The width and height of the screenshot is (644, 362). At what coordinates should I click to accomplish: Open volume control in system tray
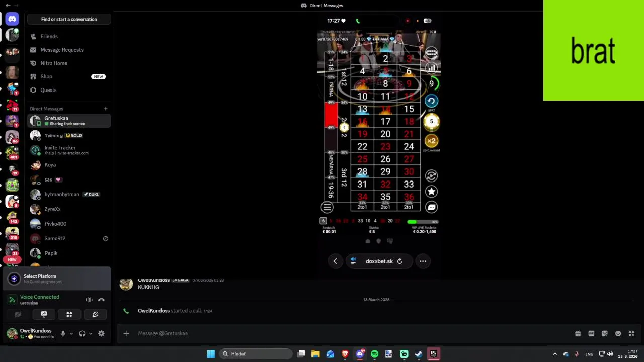pyautogui.click(x=610, y=354)
